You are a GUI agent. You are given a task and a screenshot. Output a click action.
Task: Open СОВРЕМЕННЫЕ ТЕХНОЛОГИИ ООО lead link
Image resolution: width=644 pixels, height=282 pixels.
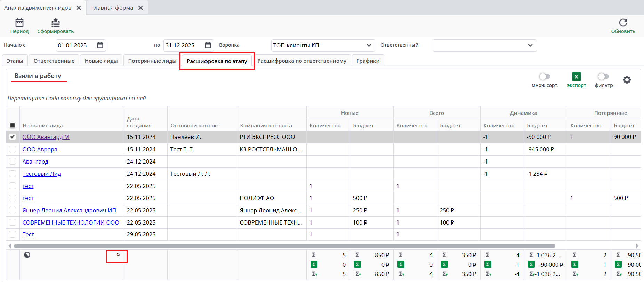[71, 222]
